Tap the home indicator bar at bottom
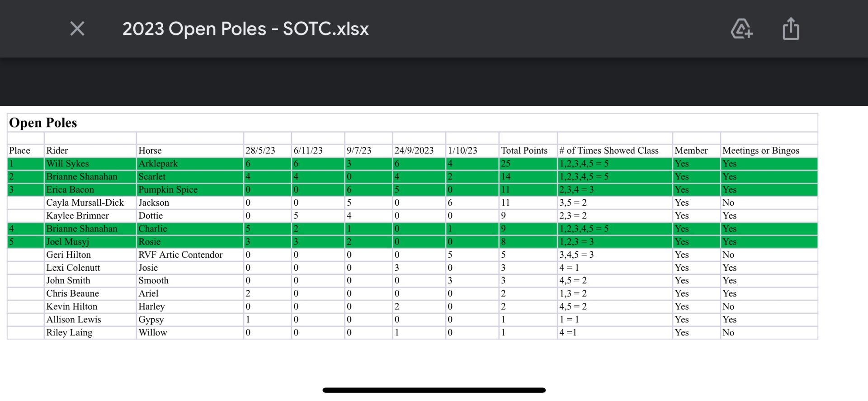The height and width of the screenshot is (401, 868). [434, 390]
